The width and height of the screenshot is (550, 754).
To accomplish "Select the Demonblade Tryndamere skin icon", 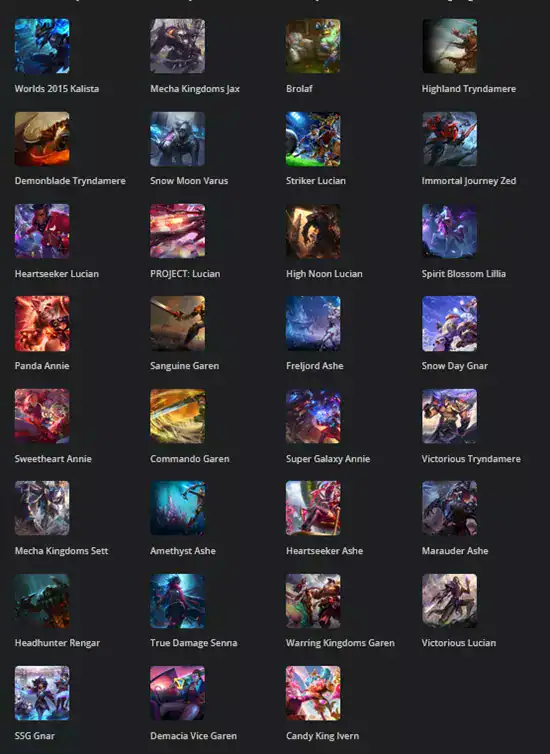I will click(x=42, y=139).
